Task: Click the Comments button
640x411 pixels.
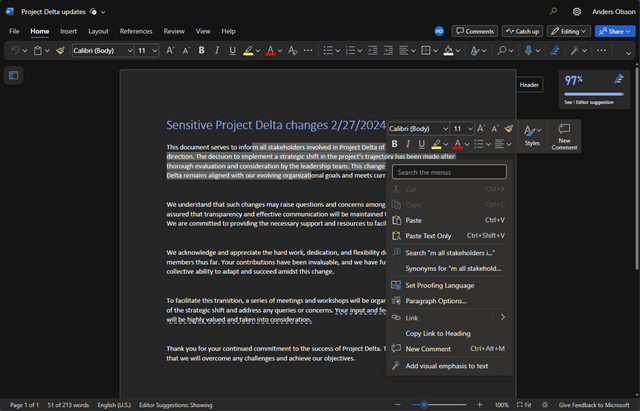Action: coord(475,31)
